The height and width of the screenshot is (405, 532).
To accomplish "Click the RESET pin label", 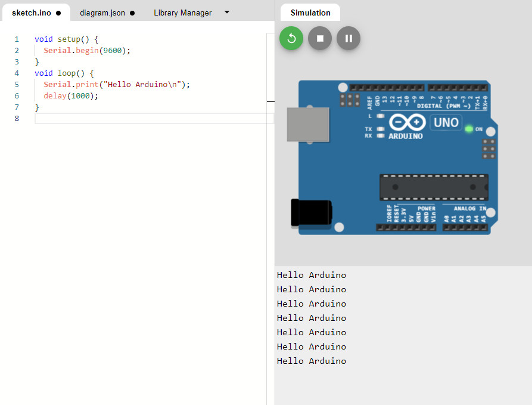I will 396,214.
